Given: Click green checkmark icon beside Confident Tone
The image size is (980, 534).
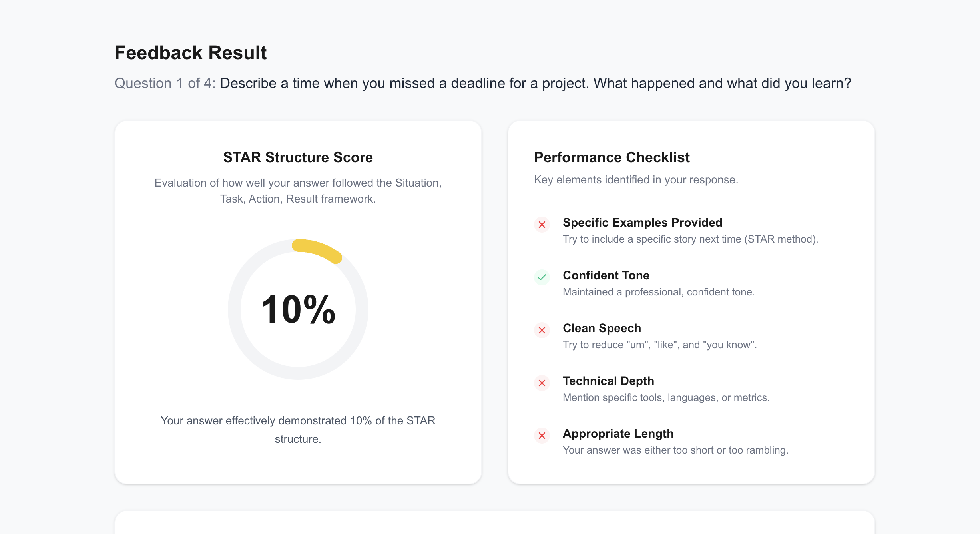Looking at the screenshot, I should 542,277.
